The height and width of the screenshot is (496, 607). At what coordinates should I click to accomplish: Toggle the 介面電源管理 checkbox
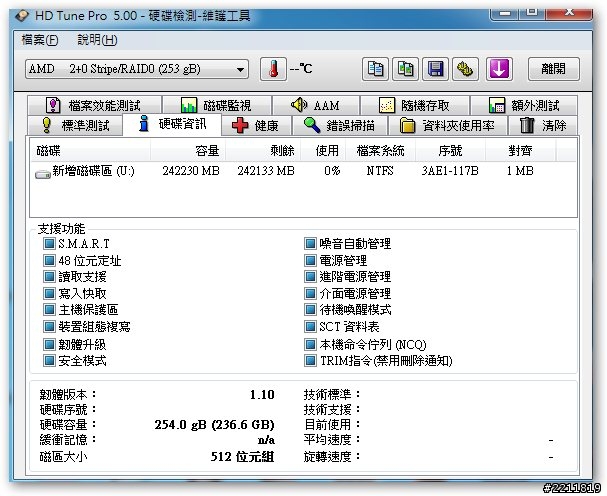[310, 293]
